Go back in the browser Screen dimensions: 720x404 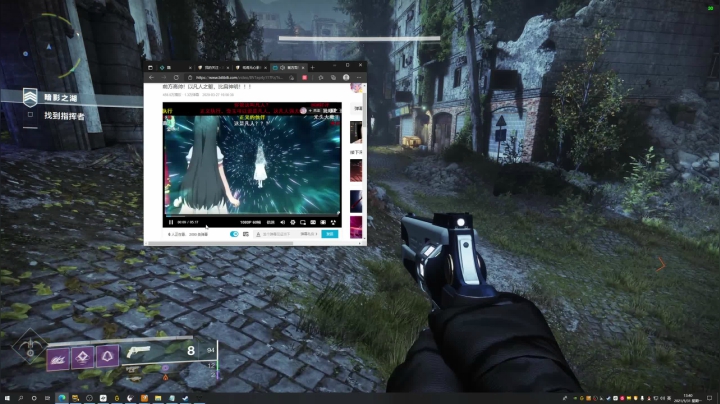click(x=151, y=78)
